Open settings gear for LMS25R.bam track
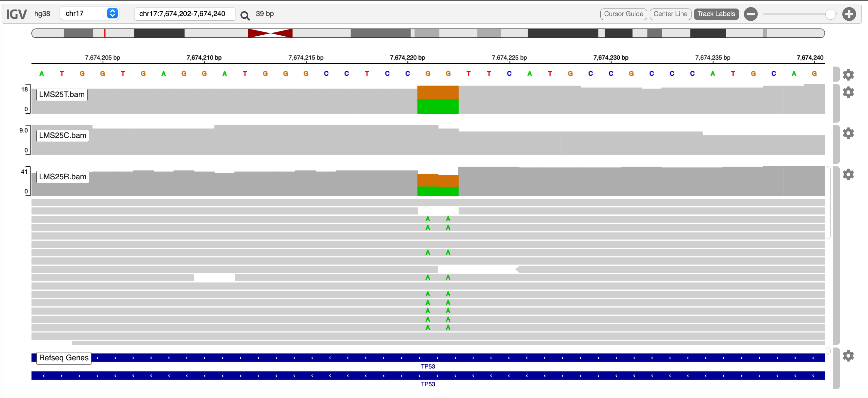Screen dimensions: 868x398 tap(848, 174)
